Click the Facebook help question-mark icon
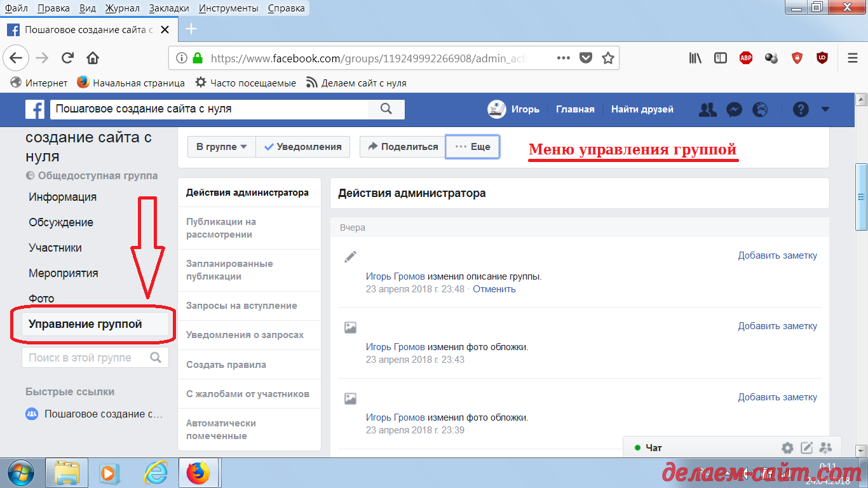The height and width of the screenshot is (488, 868). (x=801, y=109)
